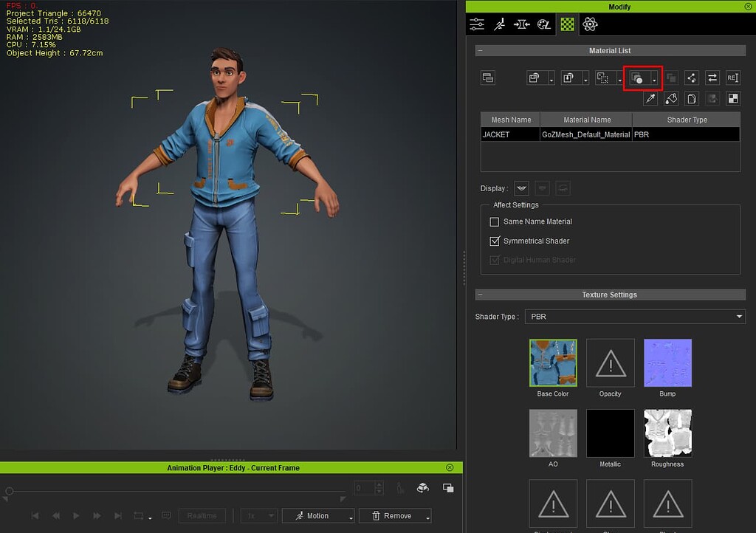Click the animation timeline playhead handle
Viewport: 756px width, 533px height.
(9, 492)
